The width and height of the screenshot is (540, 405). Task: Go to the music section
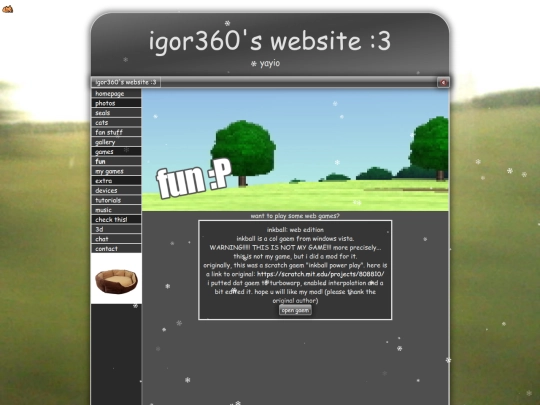pos(116,210)
